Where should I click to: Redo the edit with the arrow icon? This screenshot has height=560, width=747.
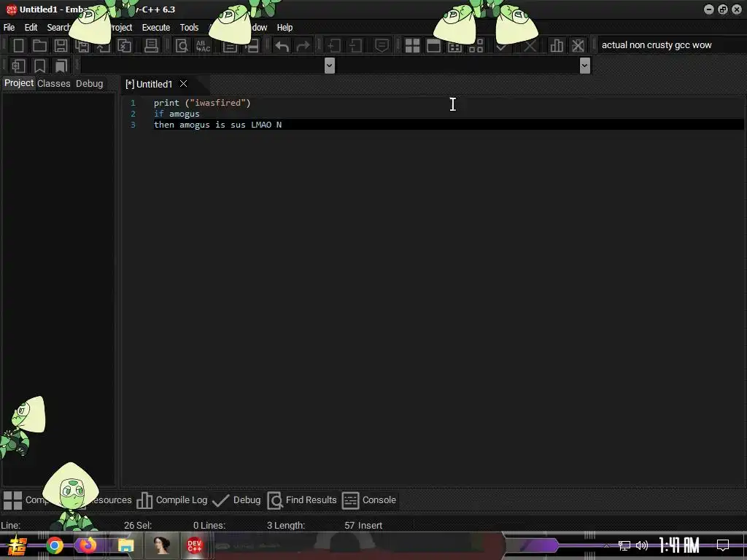(303, 46)
